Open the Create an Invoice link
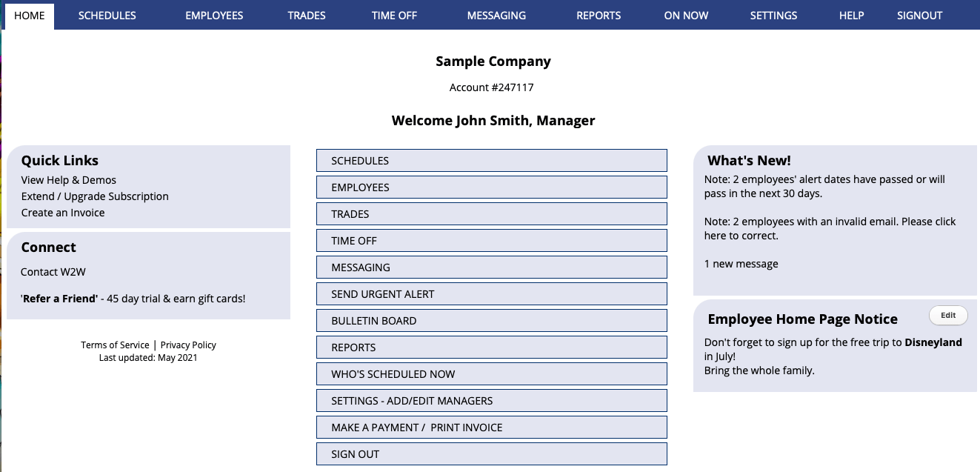This screenshot has width=980, height=472. (x=63, y=213)
